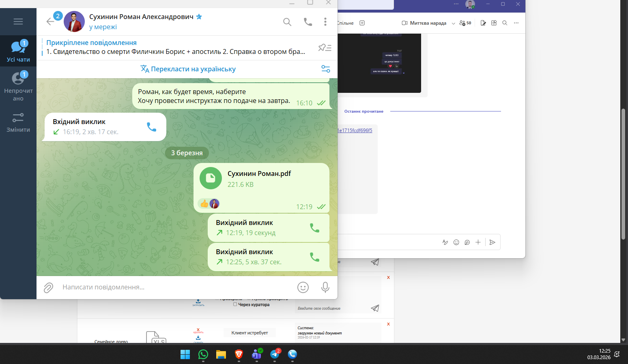Delete the Система message with its red X

(x=388, y=324)
